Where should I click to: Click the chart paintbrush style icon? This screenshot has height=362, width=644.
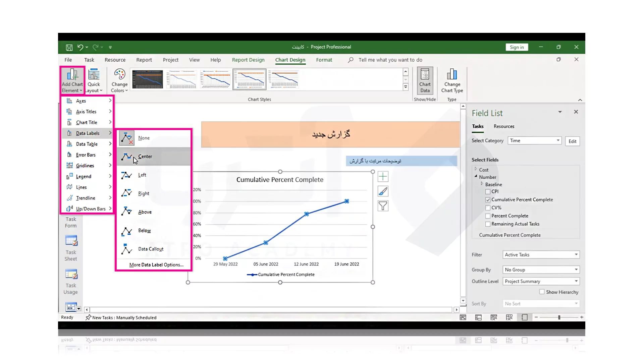[383, 191]
